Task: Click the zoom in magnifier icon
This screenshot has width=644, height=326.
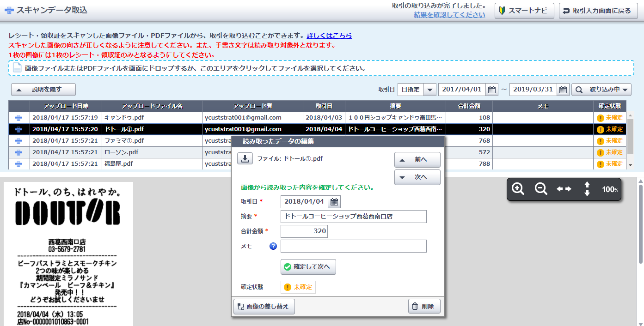Action: click(x=518, y=189)
